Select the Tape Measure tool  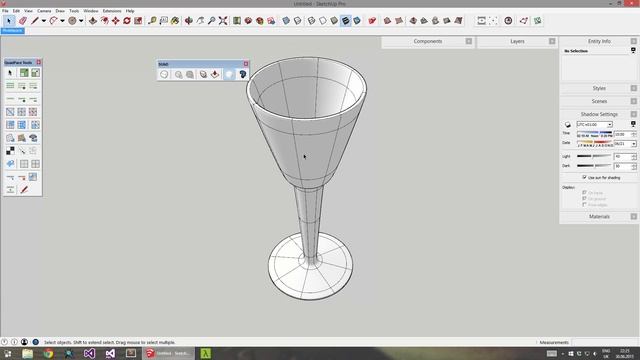pyautogui.click(x=152, y=20)
